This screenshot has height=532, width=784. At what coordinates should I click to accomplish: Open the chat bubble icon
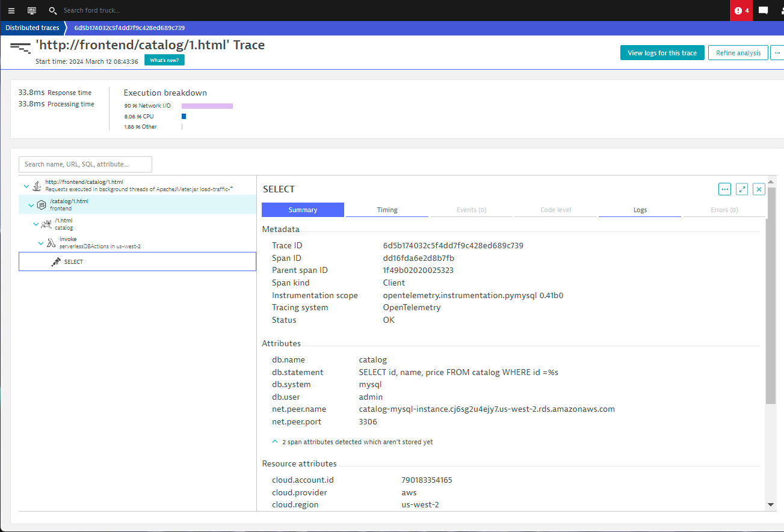click(763, 10)
